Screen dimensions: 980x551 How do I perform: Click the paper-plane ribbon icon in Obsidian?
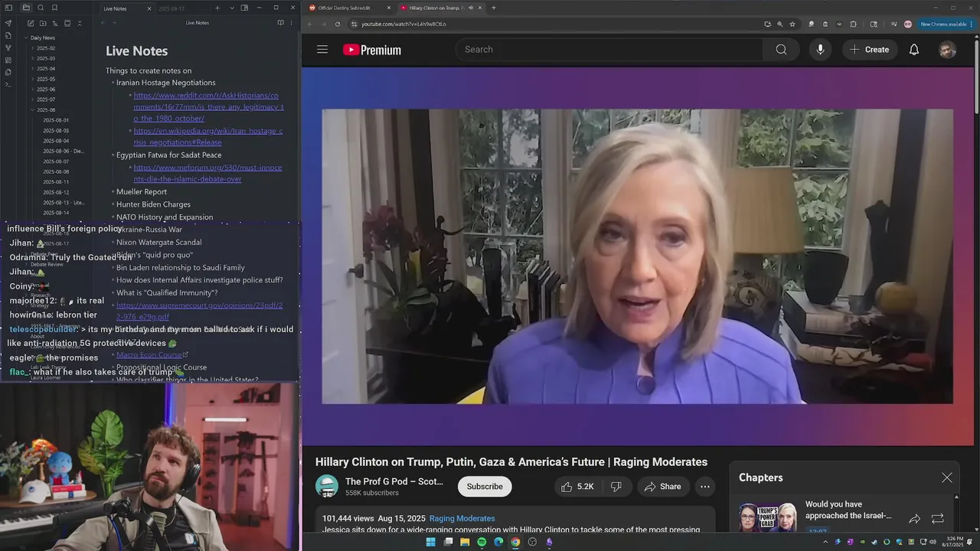coord(8,23)
